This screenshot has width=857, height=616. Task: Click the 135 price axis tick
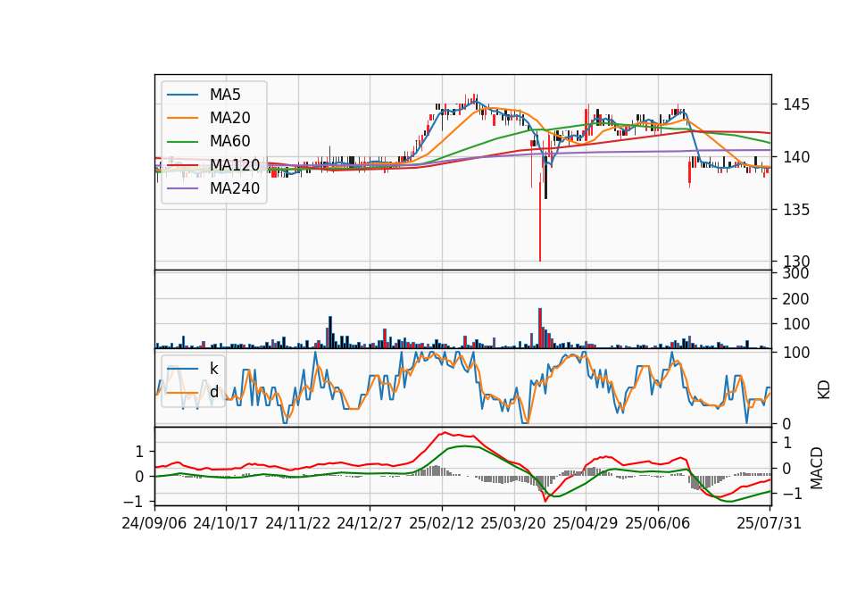click(x=796, y=209)
